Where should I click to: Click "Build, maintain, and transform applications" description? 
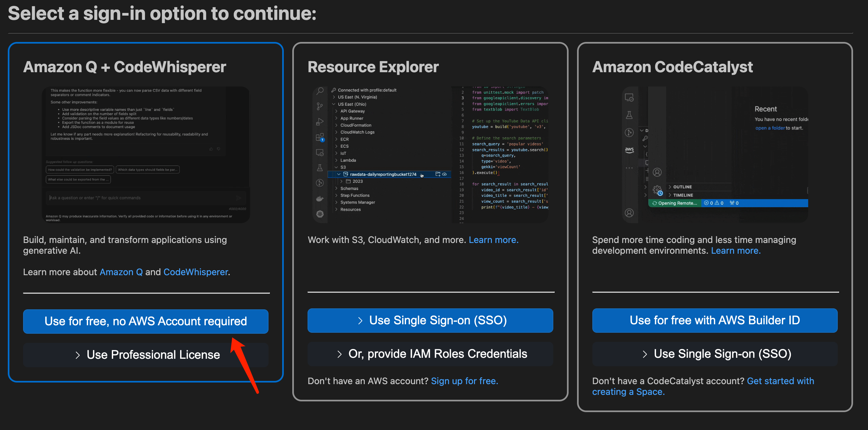point(125,245)
